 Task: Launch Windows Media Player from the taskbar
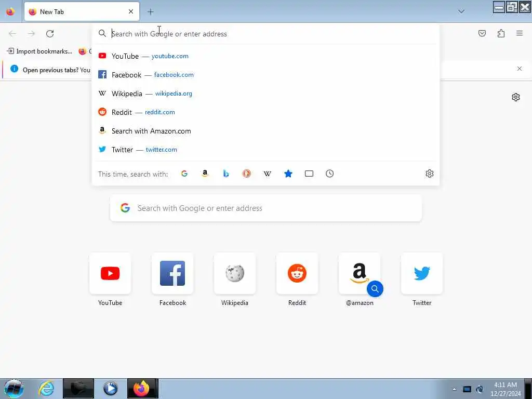tap(111, 389)
